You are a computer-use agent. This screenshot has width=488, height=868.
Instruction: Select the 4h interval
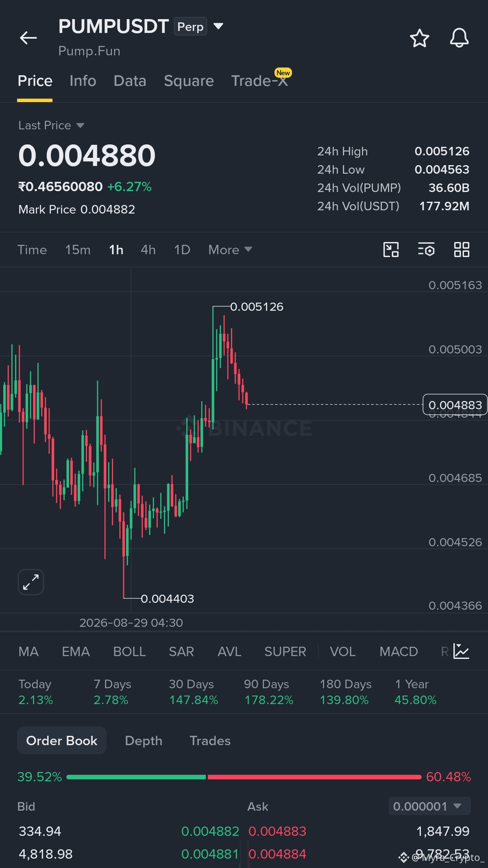point(148,250)
